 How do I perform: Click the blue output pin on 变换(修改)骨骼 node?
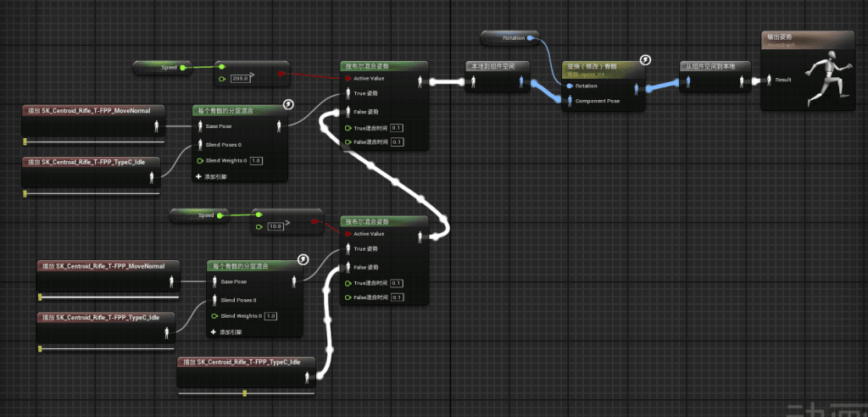638,86
